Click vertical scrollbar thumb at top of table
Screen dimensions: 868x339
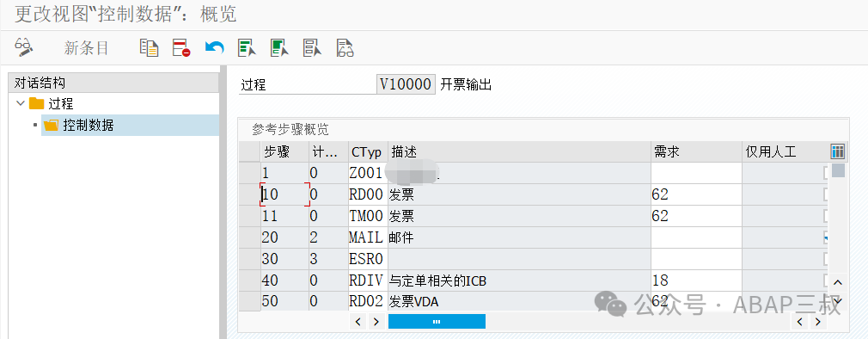tap(838, 170)
